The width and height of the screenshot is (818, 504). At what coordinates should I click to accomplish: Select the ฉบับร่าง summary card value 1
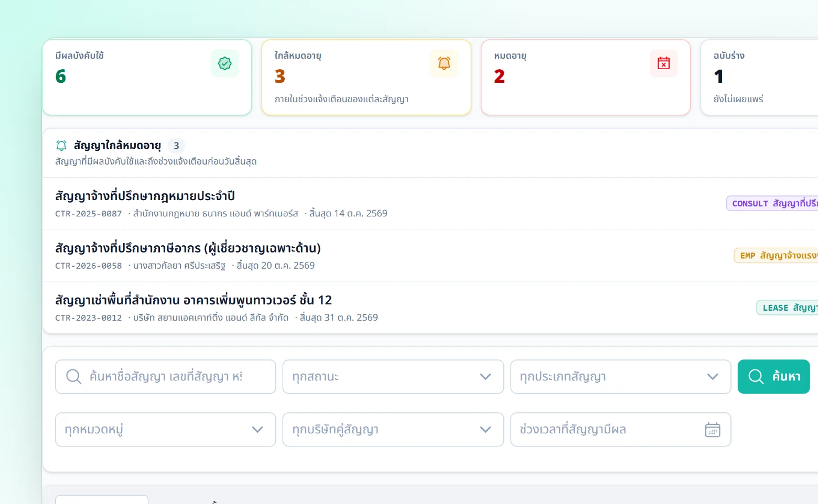pyautogui.click(x=719, y=76)
